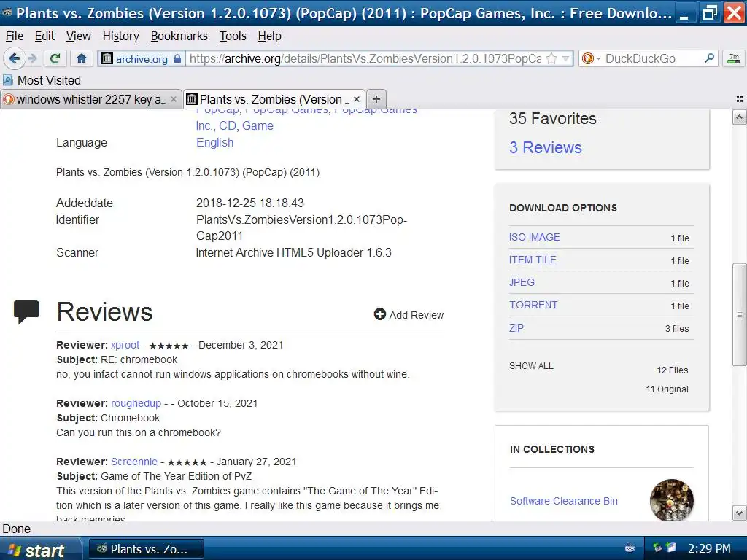
Task: Close the Plants vs. Zombies tab
Action: [356, 99]
